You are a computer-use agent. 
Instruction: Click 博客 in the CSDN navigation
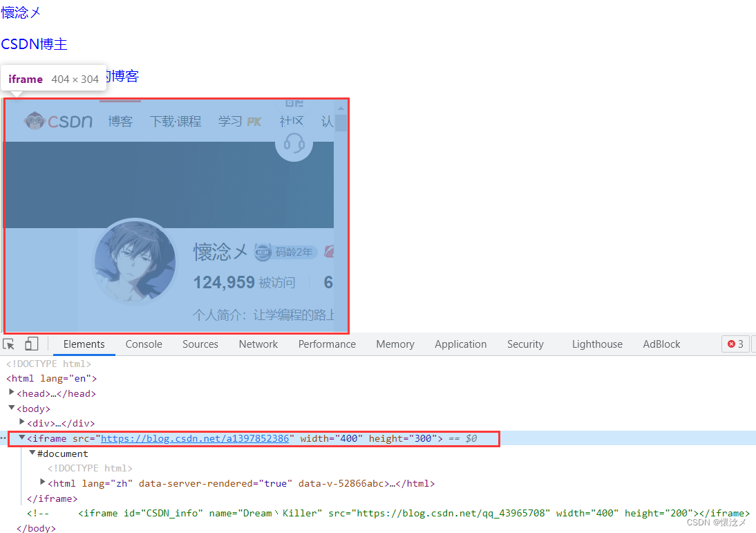tap(120, 121)
